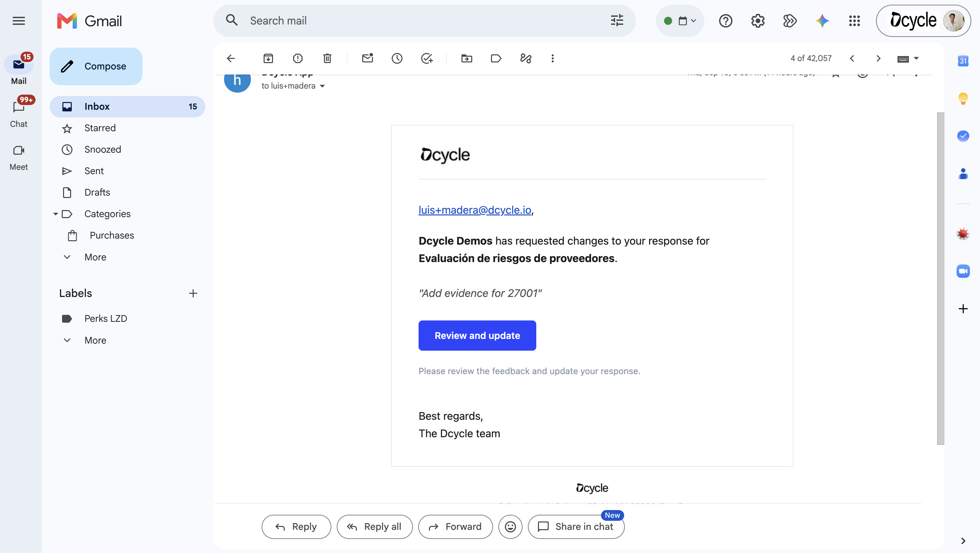Click Reply button
This screenshot has height=553, width=980.
coord(296,526)
